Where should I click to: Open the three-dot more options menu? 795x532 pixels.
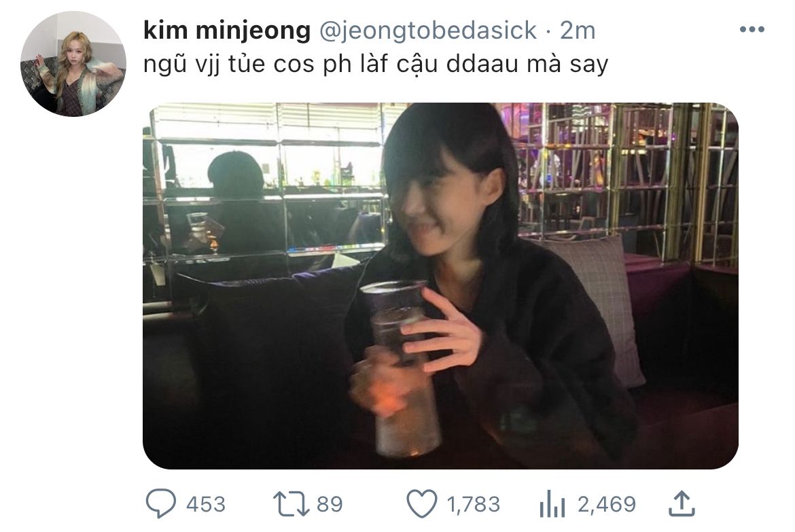tap(752, 29)
